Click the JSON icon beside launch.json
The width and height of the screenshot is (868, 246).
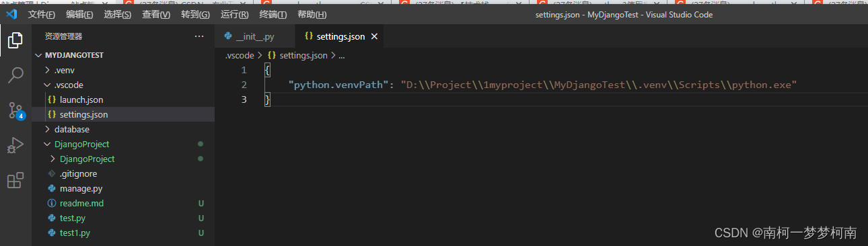[52, 99]
